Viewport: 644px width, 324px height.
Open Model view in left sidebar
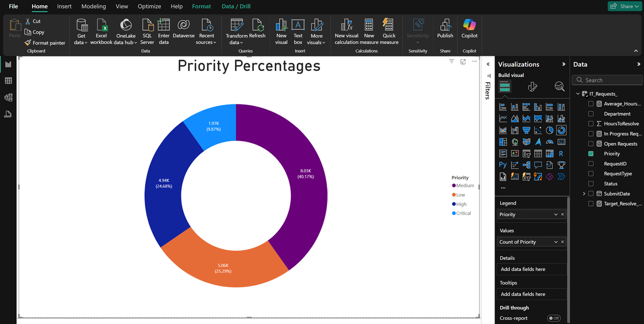[8, 97]
